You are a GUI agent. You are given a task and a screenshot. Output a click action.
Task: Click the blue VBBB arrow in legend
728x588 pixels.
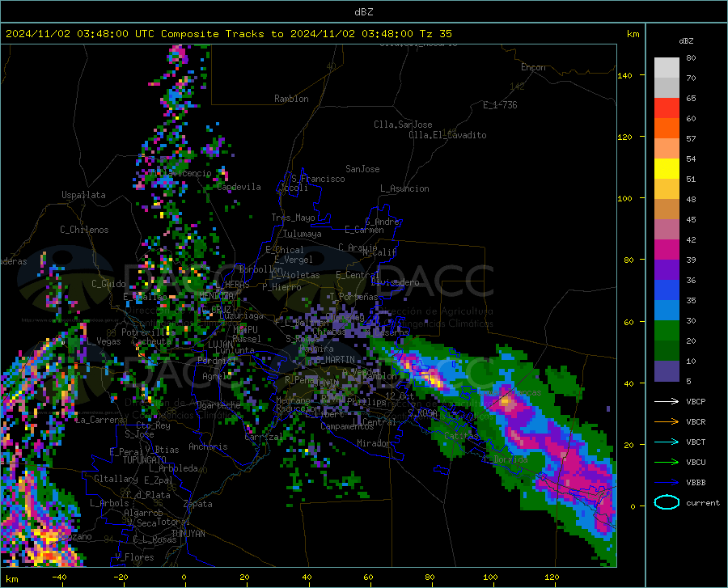pyautogui.click(x=667, y=483)
